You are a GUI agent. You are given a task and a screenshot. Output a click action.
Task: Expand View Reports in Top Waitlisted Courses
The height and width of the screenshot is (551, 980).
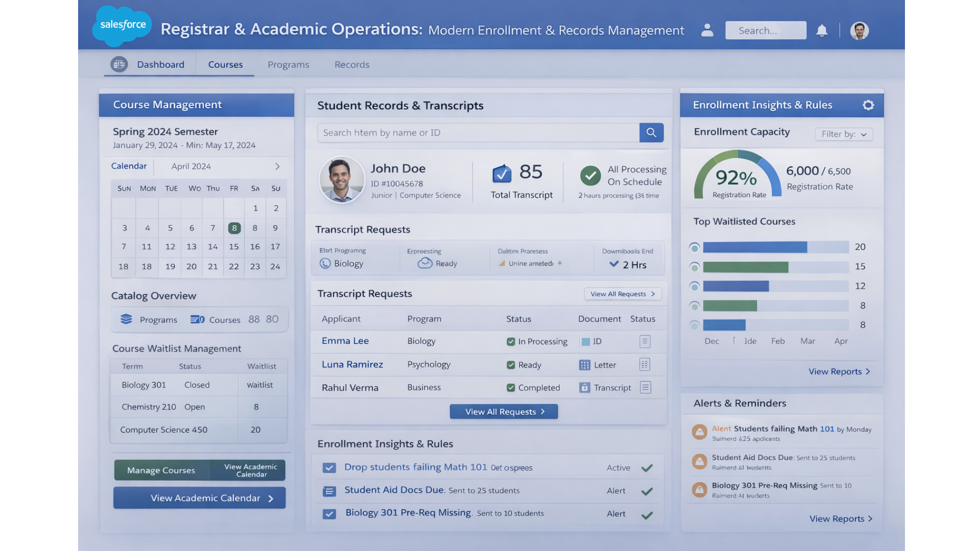pos(839,371)
